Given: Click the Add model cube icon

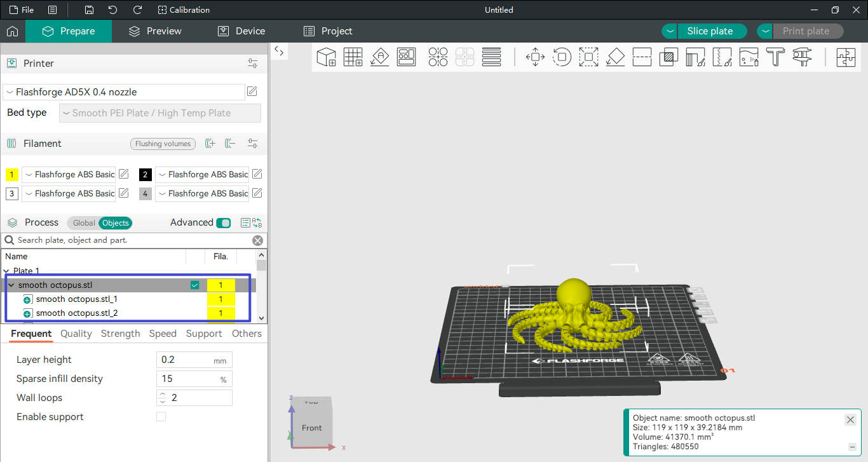Looking at the screenshot, I should click(x=327, y=57).
